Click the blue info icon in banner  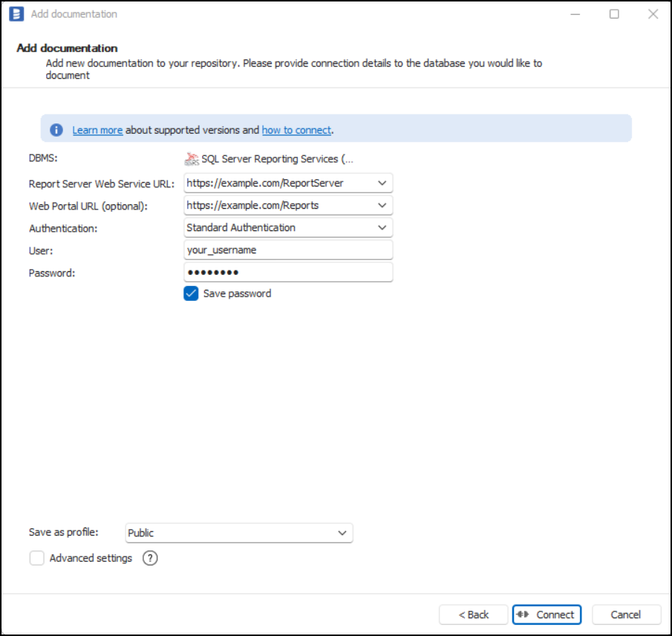point(56,130)
